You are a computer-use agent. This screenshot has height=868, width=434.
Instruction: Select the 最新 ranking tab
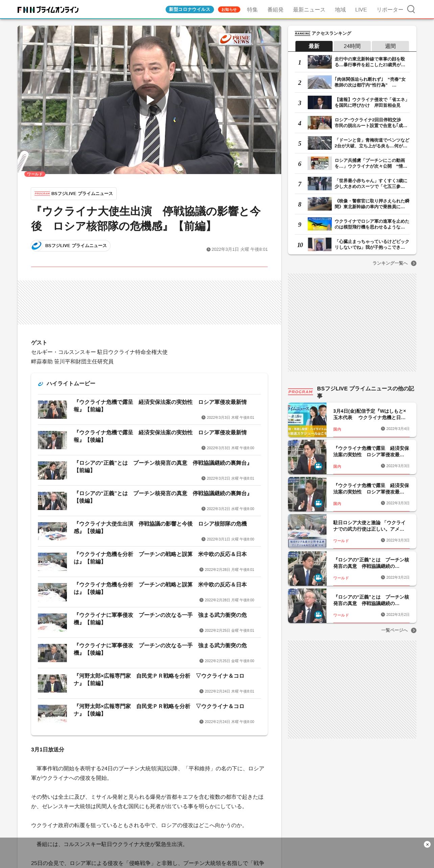[314, 46]
